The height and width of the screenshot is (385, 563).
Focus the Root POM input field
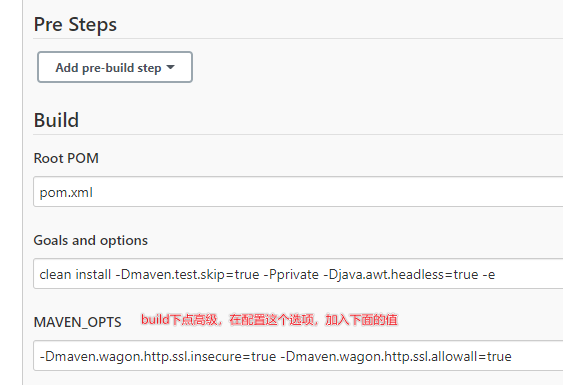[298, 191]
